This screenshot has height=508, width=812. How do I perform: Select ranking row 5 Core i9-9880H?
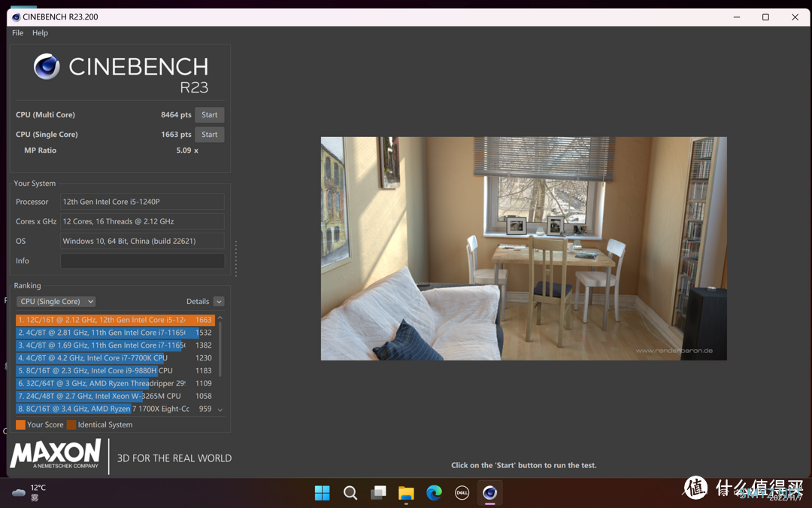pos(115,370)
